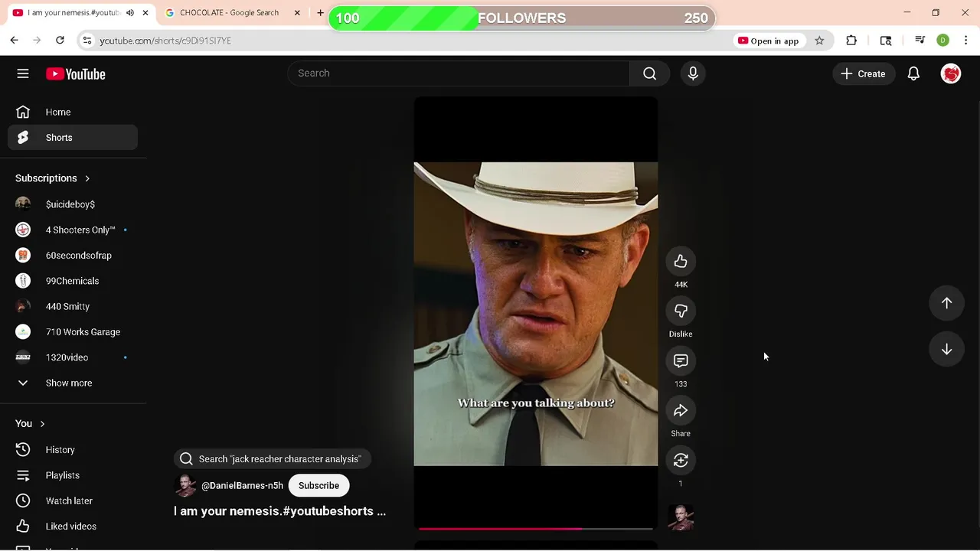
Task: Mute the tab via speaker icon
Action: click(x=130, y=13)
